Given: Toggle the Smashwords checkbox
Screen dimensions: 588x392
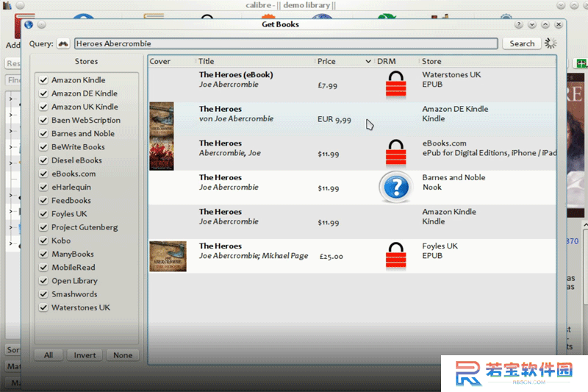Looking at the screenshot, I should (43, 294).
